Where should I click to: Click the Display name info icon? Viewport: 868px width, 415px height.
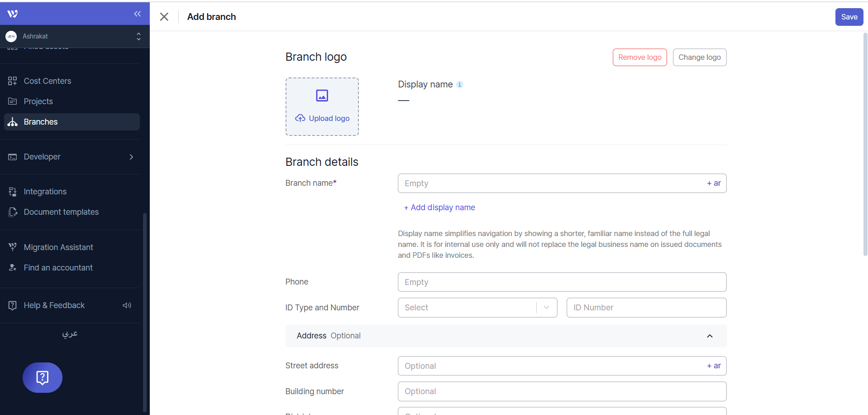coord(460,85)
